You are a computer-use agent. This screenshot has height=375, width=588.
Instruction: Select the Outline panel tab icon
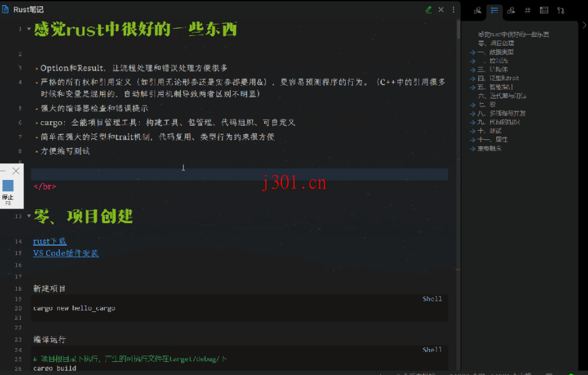tap(494, 11)
